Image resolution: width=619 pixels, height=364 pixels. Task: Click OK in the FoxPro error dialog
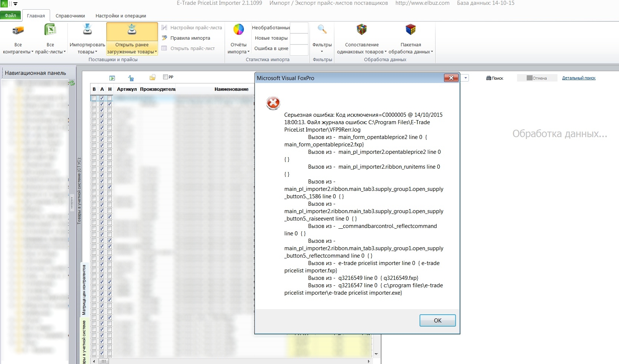437,320
